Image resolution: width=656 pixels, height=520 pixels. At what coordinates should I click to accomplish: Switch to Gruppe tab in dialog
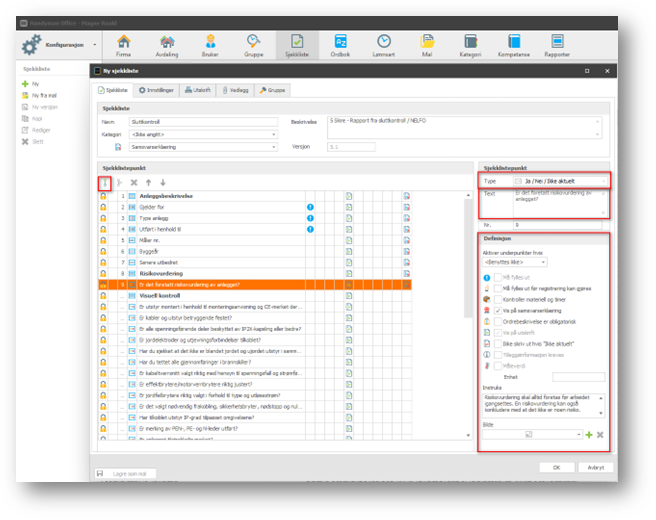click(x=272, y=90)
